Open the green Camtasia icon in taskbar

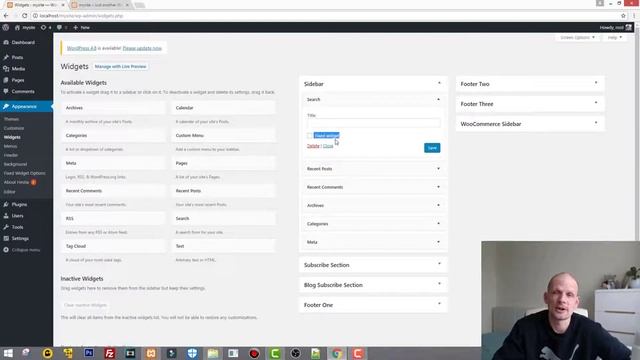point(275,353)
